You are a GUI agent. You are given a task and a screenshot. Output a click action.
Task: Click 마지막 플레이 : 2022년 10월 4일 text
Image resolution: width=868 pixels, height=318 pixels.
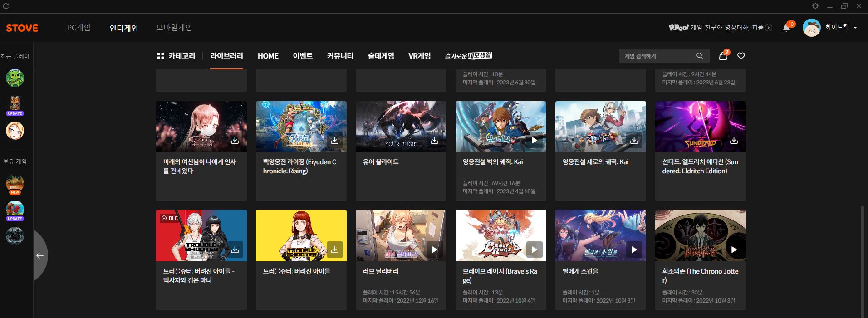(x=499, y=301)
